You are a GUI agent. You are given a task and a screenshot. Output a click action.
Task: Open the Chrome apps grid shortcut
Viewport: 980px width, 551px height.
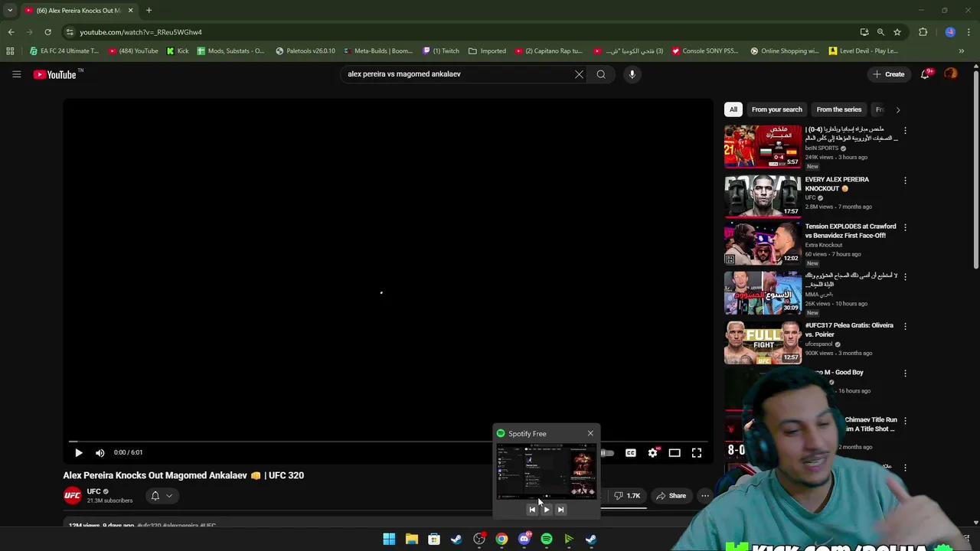tap(10, 51)
